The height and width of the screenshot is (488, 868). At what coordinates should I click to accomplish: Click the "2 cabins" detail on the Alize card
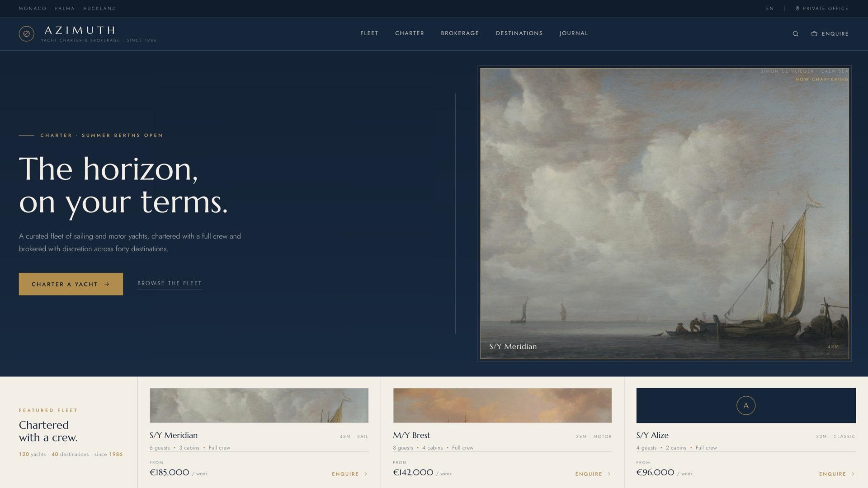click(x=676, y=448)
